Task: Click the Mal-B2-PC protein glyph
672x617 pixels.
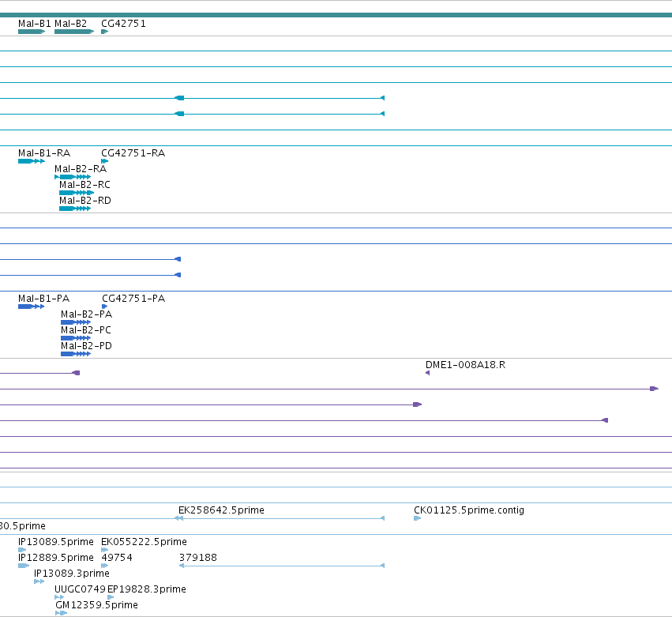Action: [76, 338]
